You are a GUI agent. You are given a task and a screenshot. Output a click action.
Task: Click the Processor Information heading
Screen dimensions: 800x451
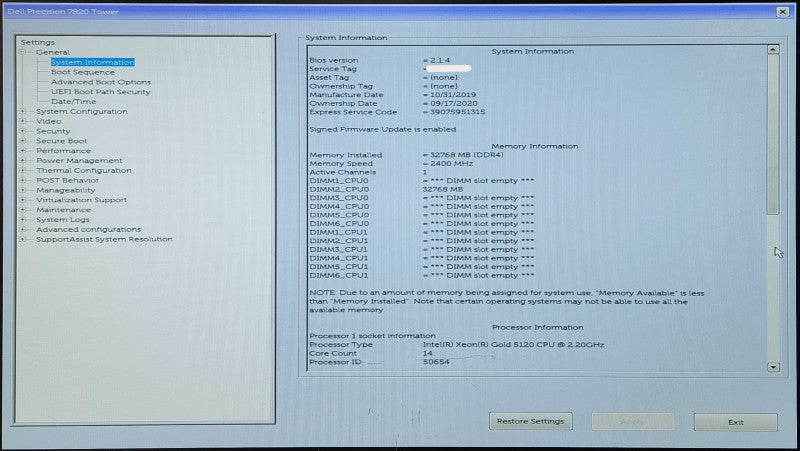537,327
